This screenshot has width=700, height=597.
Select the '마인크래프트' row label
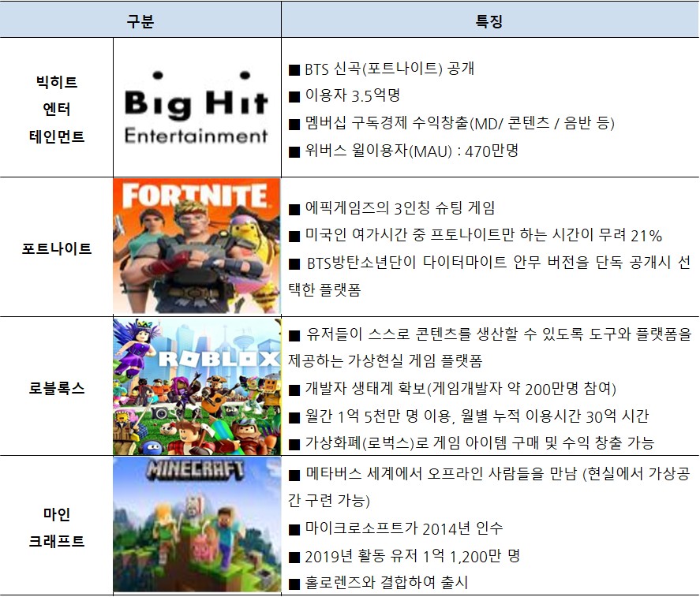click(57, 528)
